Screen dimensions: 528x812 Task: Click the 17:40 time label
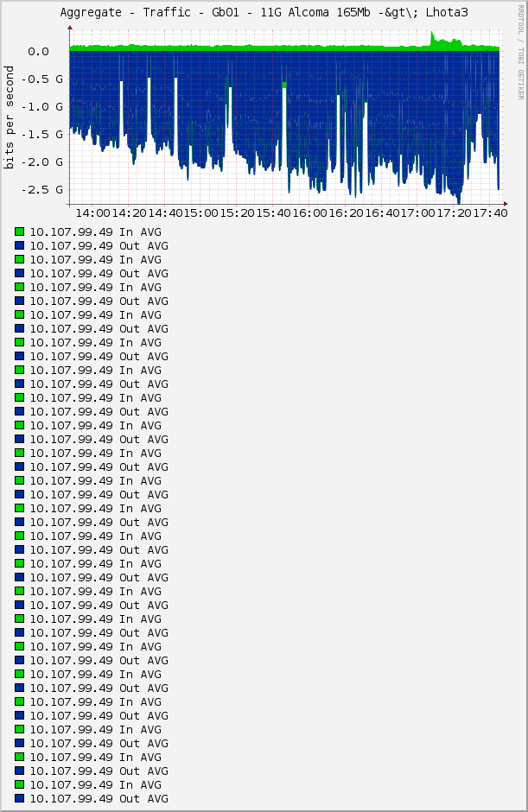tap(490, 213)
